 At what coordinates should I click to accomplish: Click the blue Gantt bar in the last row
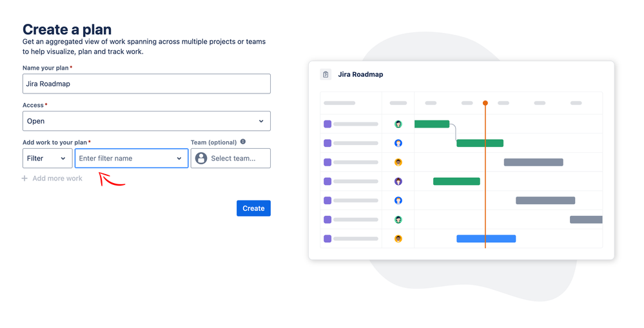pos(486,239)
